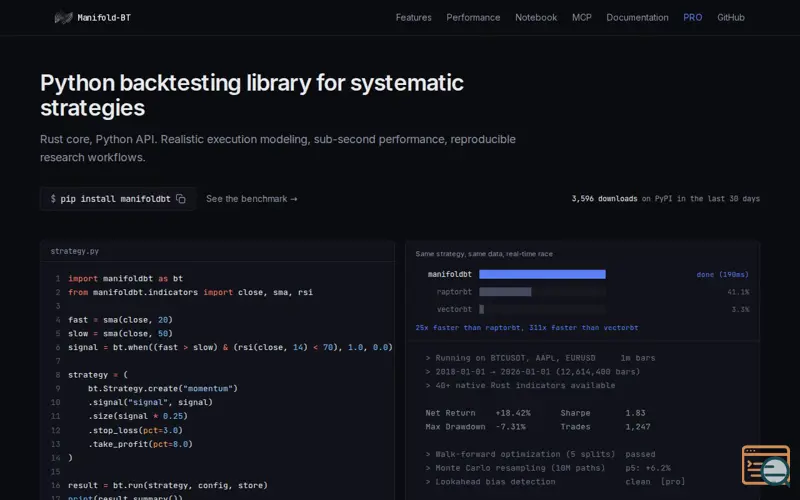Click the date range 12,614,400 bars line
The width and height of the screenshot is (800, 500).
pos(532,372)
